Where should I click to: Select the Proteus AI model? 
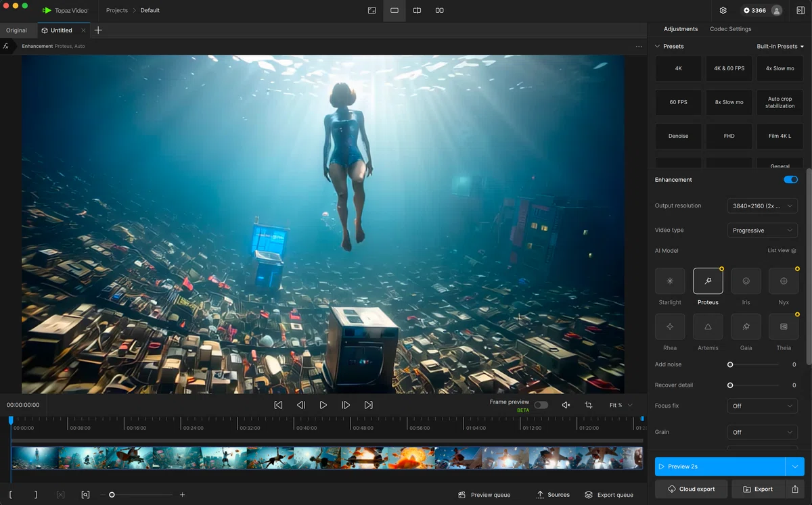pos(708,281)
